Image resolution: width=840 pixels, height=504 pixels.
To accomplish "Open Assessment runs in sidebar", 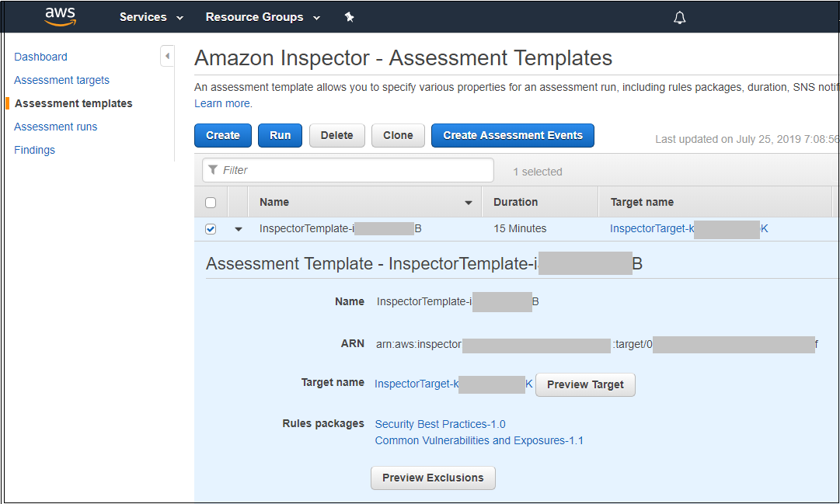I will (56, 127).
